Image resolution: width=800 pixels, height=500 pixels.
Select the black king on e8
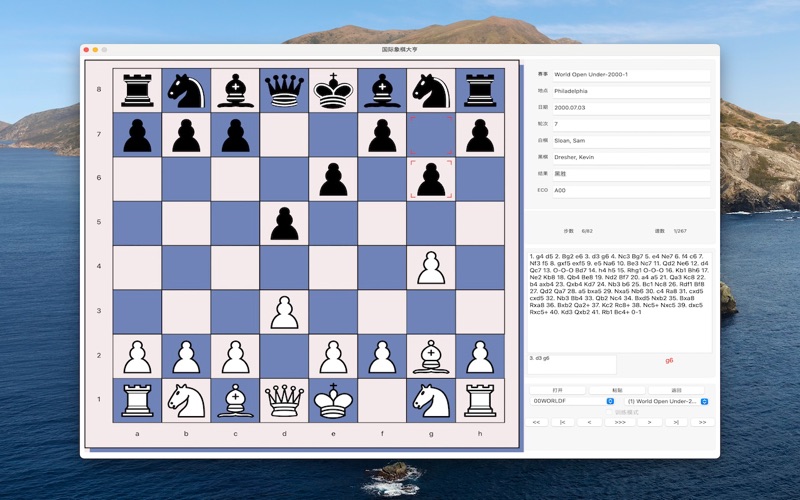[x=333, y=90]
